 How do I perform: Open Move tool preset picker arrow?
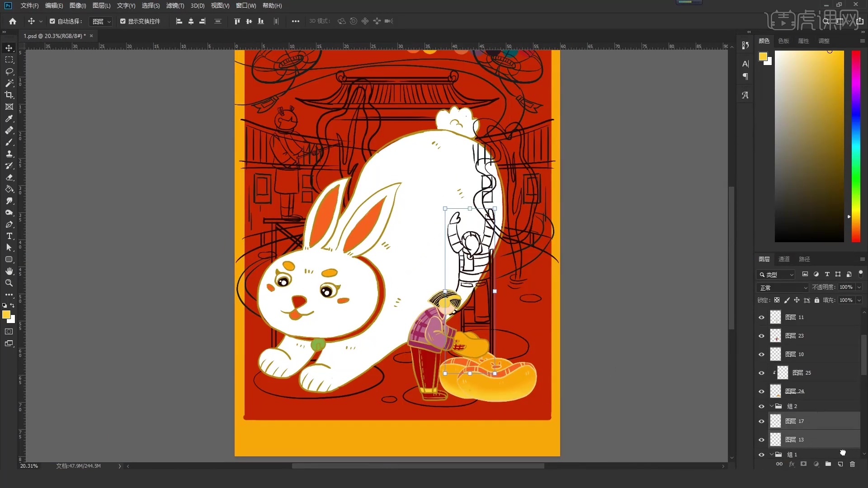tap(41, 21)
